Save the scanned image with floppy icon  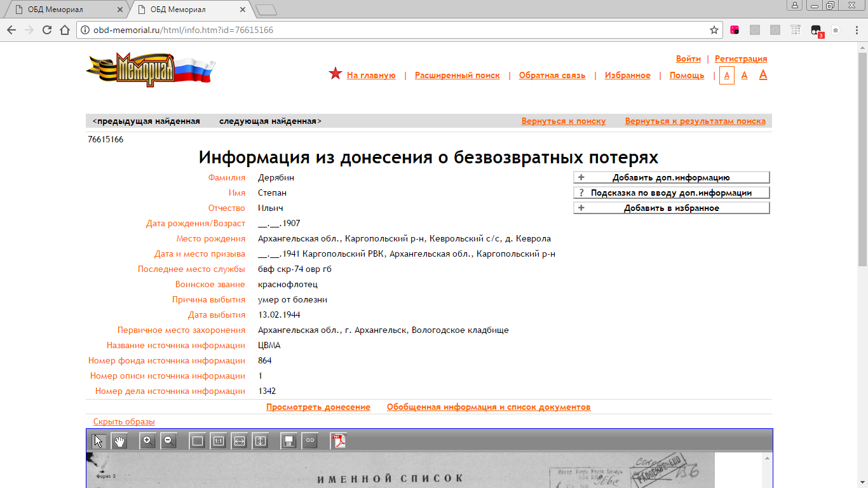point(288,441)
